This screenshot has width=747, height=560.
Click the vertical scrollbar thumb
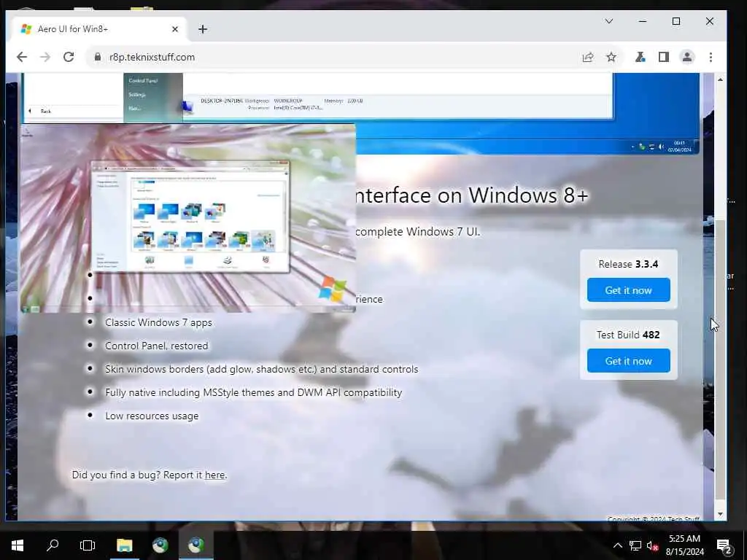click(x=720, y=359)
